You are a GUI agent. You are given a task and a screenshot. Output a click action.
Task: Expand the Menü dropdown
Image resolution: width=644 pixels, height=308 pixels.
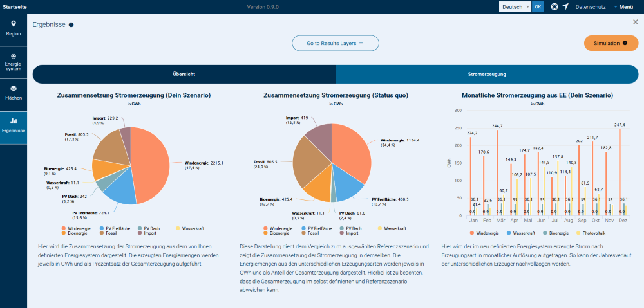click(x=623, y=7)
